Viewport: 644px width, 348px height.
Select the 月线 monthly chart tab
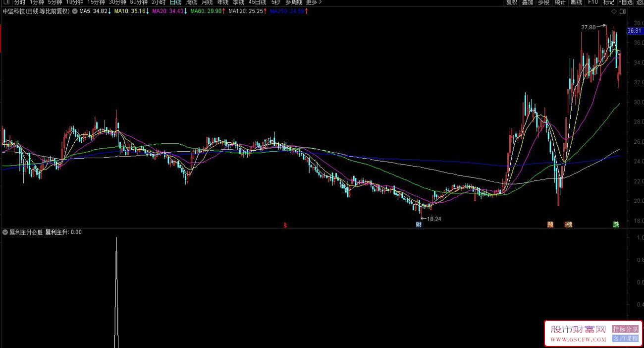207,2
